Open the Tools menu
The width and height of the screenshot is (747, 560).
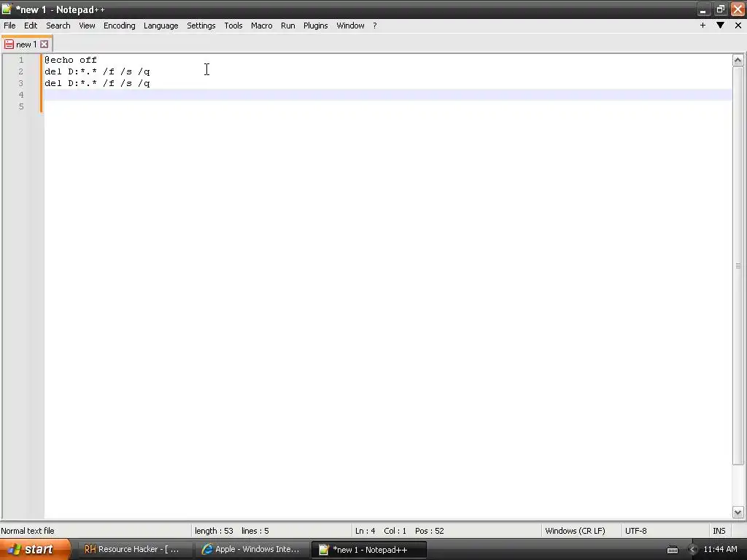click(x=233, y=26)
